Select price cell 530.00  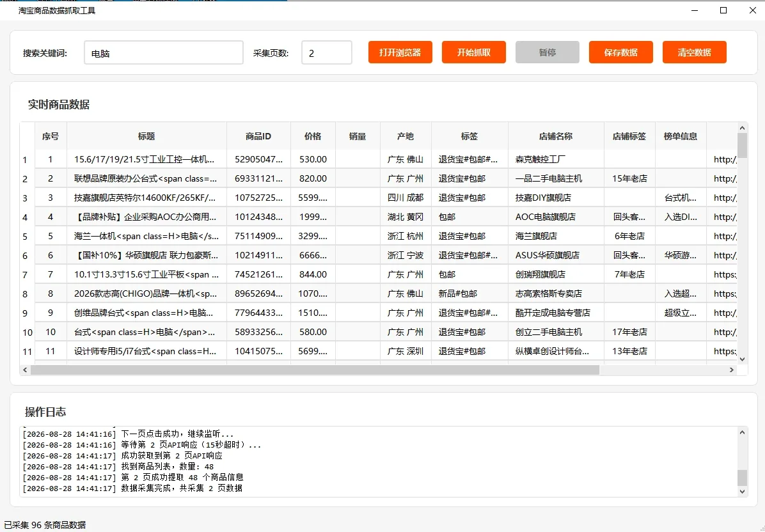313,159
